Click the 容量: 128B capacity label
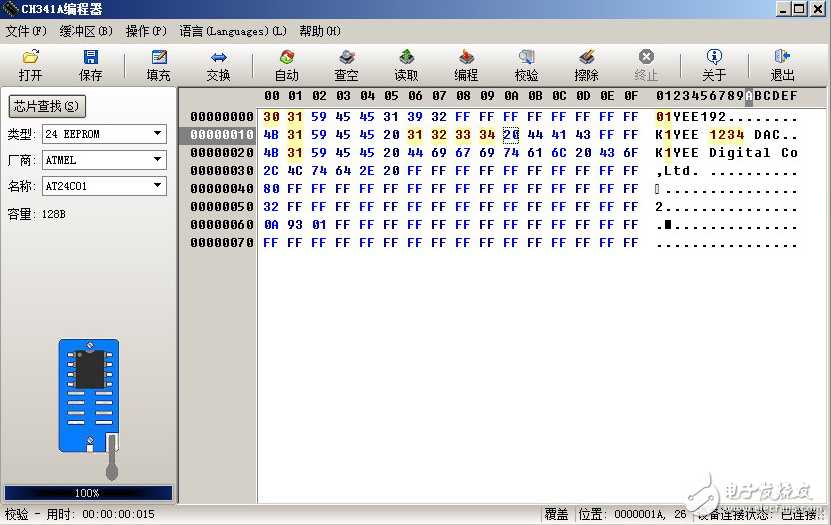Image resolution: width=831 pixels, height=525 pixels. (x=37, y=214)
